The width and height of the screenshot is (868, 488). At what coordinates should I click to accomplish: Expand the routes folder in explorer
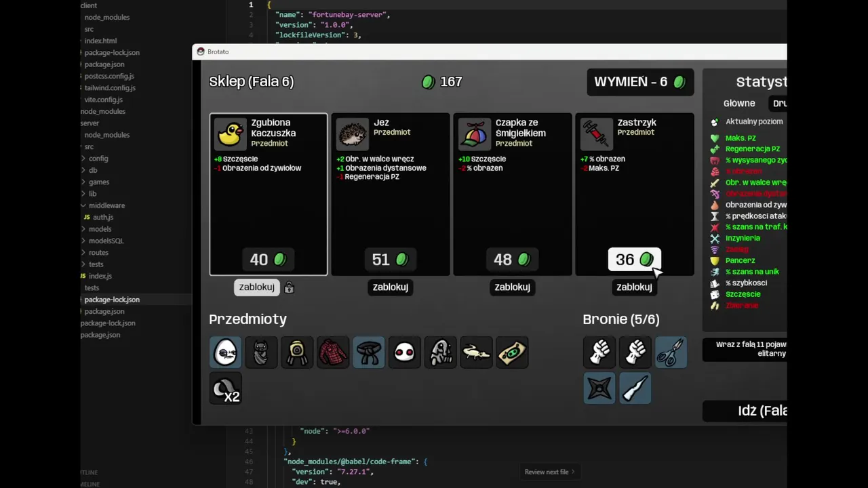[98, 253]
